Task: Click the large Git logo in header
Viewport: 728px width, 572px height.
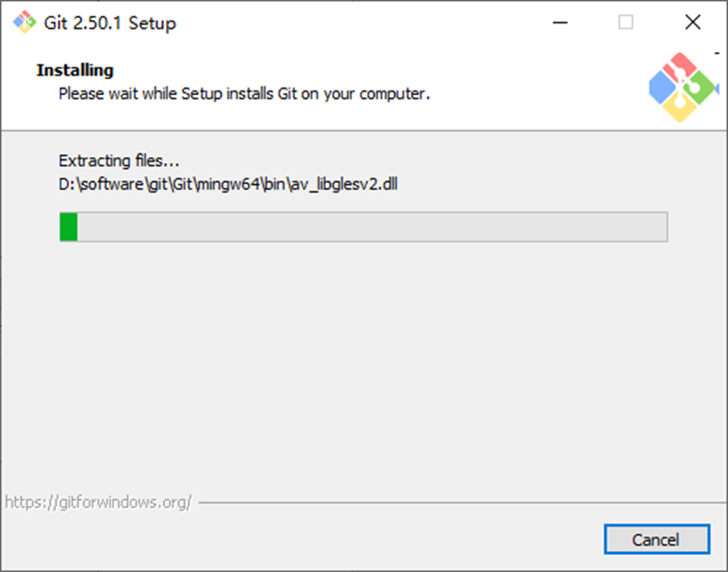Action: pyautogui.click(x=683, y=88)
